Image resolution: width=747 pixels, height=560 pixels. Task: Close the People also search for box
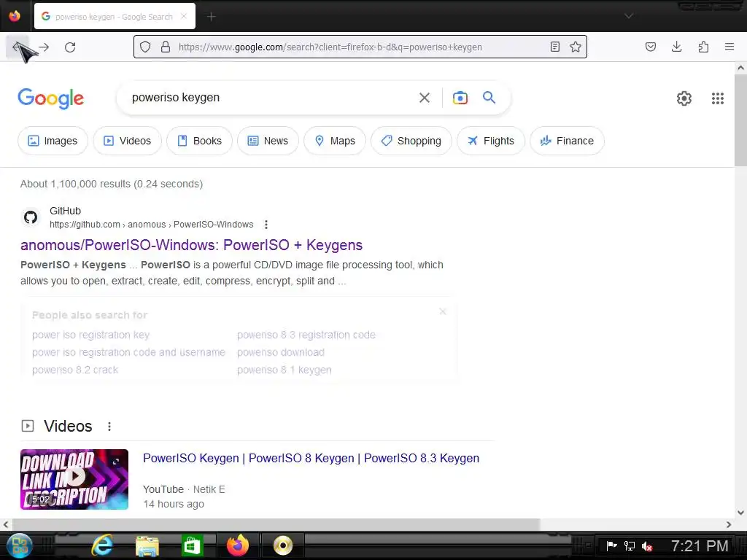coord(443,311)
